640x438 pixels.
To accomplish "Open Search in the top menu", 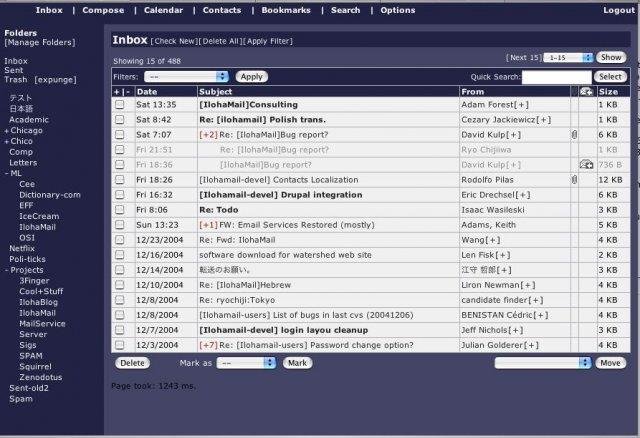I will coord(346,10).
